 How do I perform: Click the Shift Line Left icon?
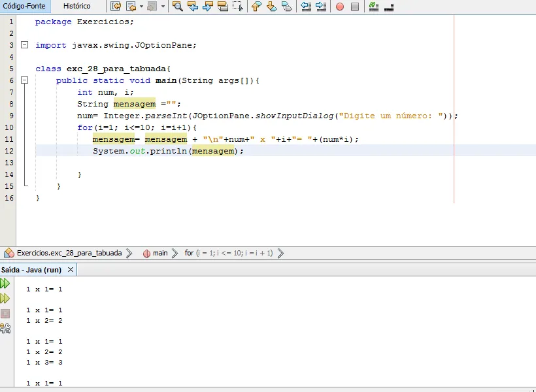click(305, 7)
